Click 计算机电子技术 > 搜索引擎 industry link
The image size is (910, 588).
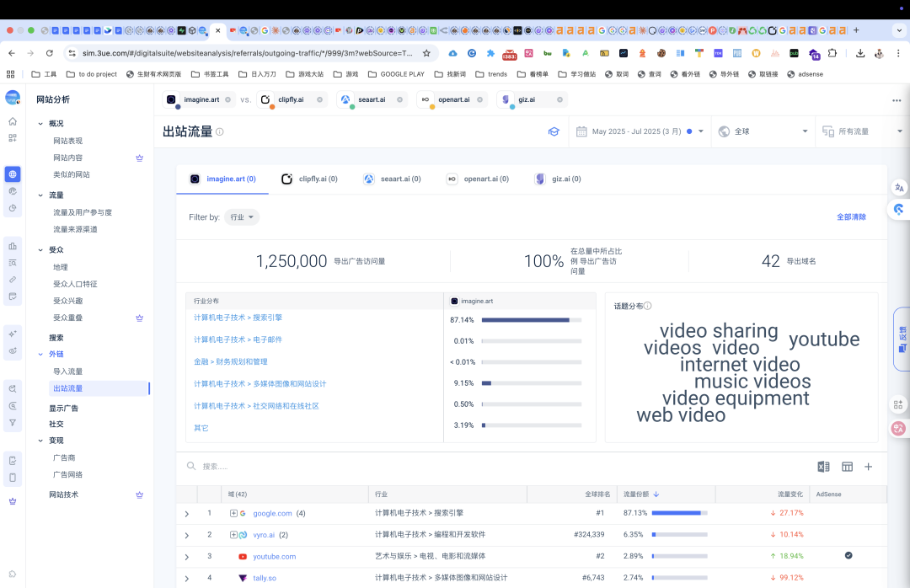click(238, 318)
